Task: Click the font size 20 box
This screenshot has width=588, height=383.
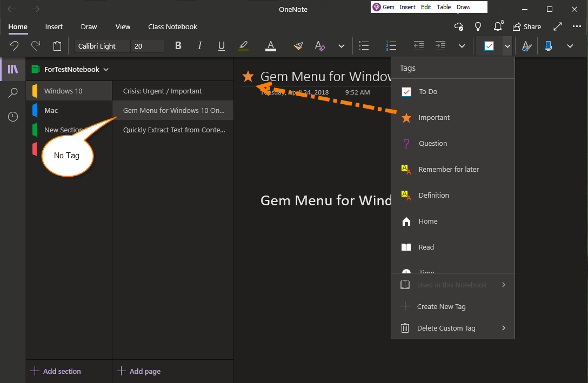Action: 147,46
